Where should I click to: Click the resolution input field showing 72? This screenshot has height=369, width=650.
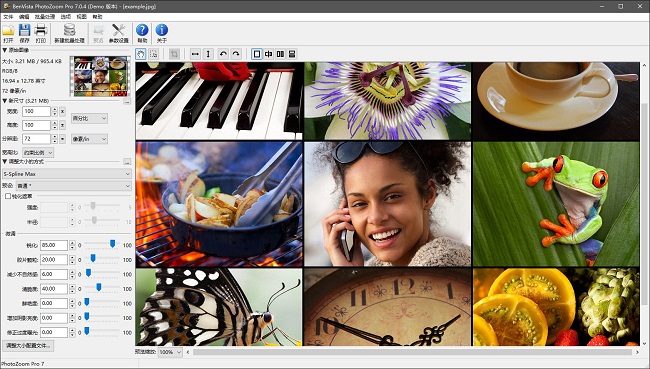[36, 139]
